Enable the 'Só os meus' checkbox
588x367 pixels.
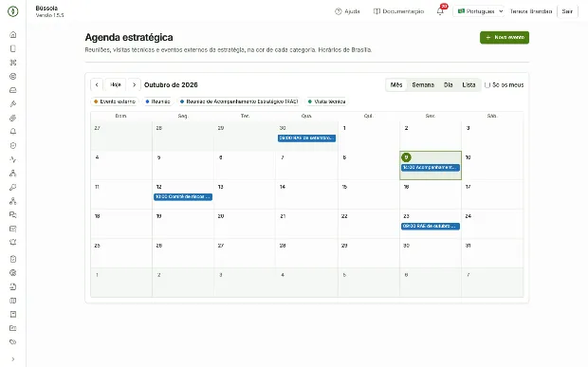487,85
